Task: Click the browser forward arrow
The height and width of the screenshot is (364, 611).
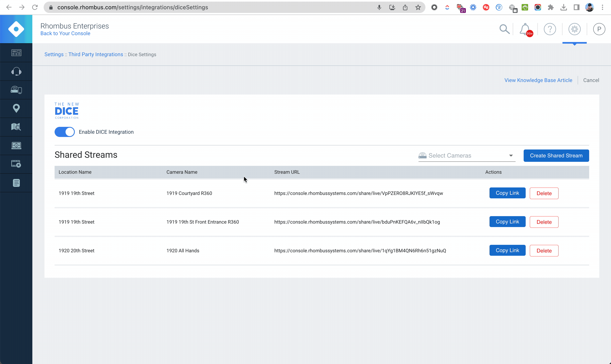Action: 22,7
